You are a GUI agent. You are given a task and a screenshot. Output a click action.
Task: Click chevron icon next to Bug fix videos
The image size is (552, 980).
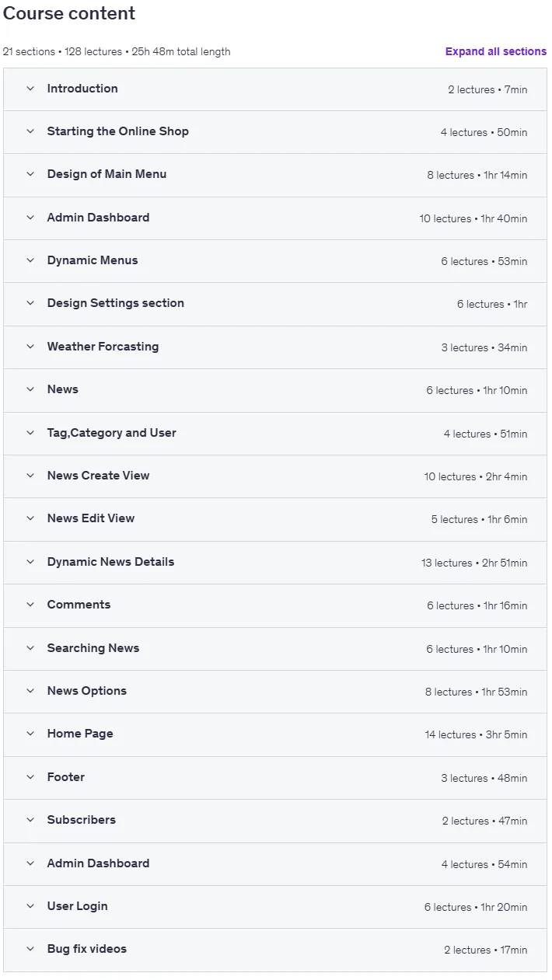tap(30, 949)
